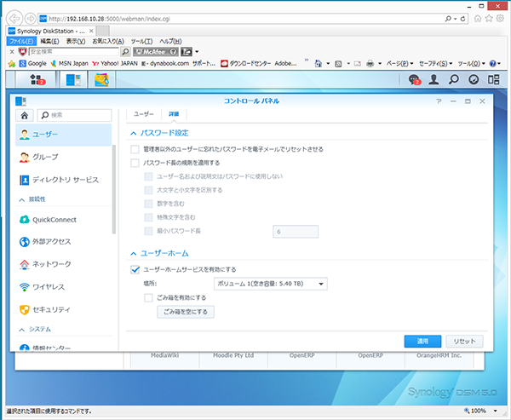
Task: Toggle 特殊文字を含む checkbox
Action: point(148,217)
